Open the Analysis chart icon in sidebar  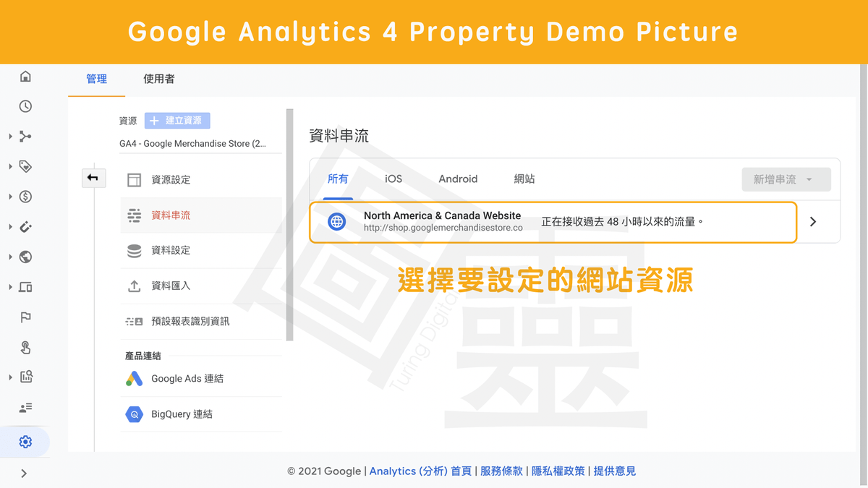click(25, 377)
